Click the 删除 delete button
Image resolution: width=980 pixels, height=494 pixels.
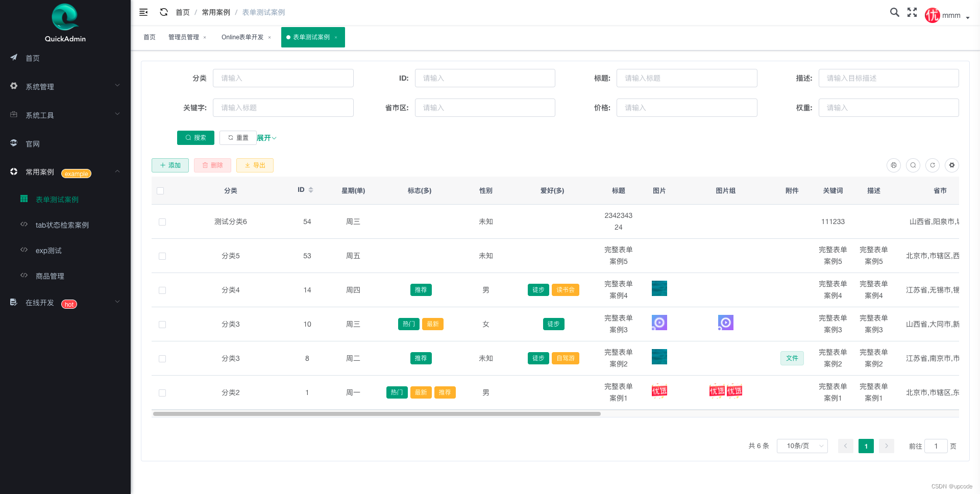click(x=212, y=165)
